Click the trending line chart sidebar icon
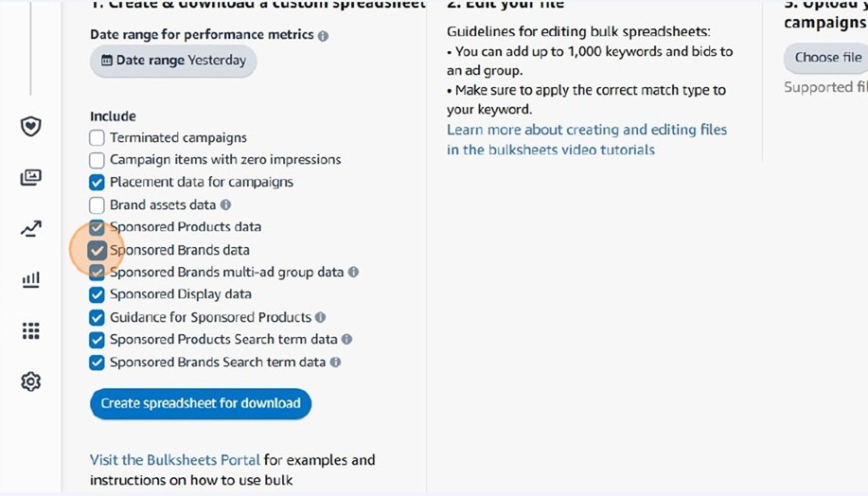This screenshot has width=868, height=496. coord(31,228)
